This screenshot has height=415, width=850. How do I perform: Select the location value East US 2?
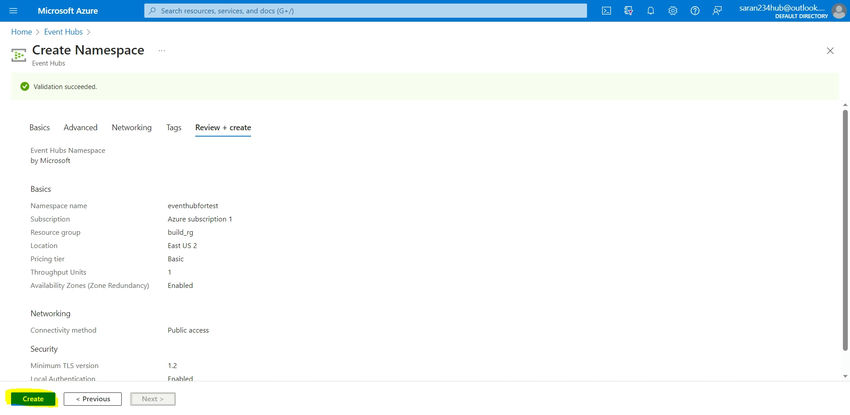182,245
